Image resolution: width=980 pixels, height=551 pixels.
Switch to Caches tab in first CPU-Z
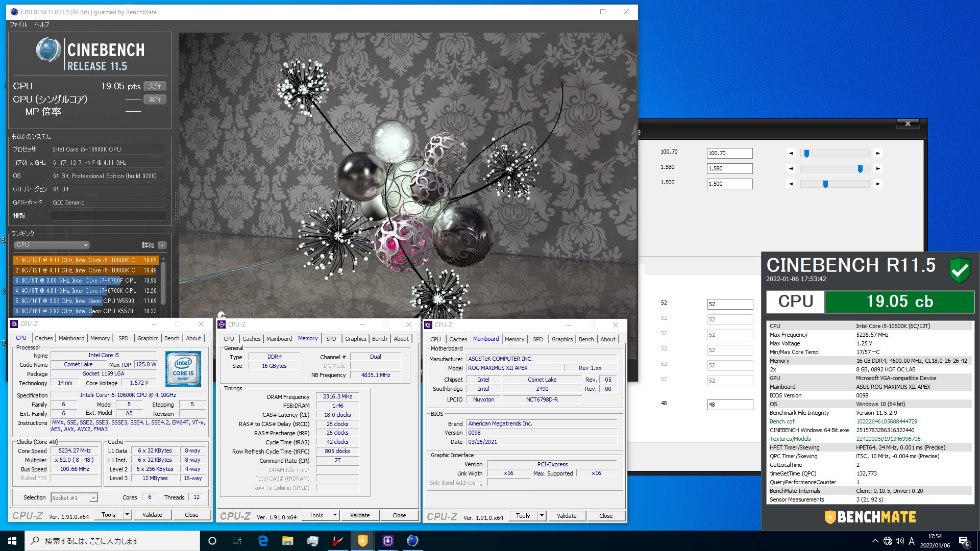[x=44, y=338]
